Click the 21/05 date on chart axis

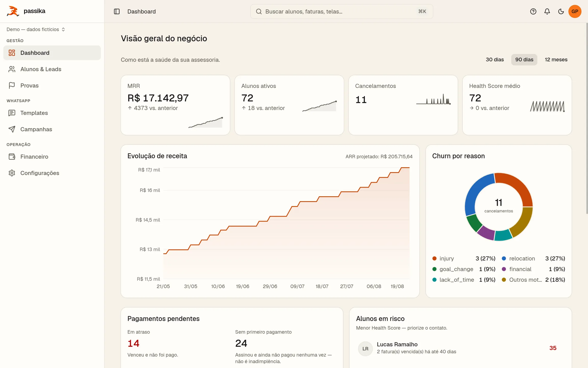coord(163,286)
